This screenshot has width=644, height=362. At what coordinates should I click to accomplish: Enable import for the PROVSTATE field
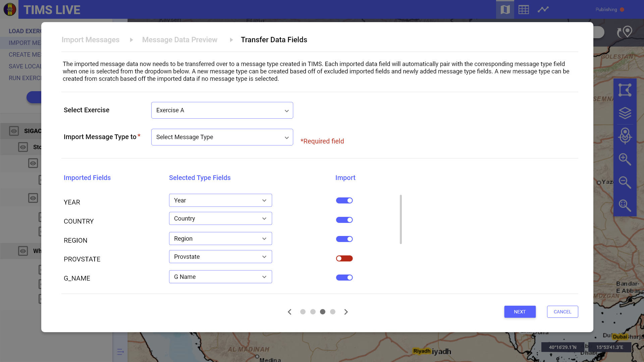point(344,258)
